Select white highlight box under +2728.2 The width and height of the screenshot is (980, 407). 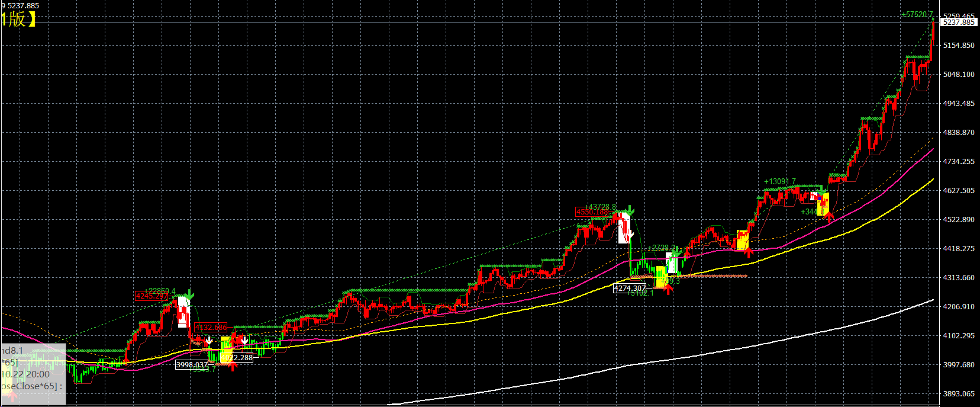671,263
